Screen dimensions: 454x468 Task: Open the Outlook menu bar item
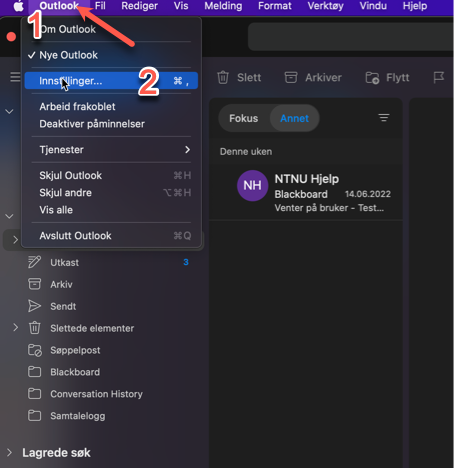(x=59, y=6)
